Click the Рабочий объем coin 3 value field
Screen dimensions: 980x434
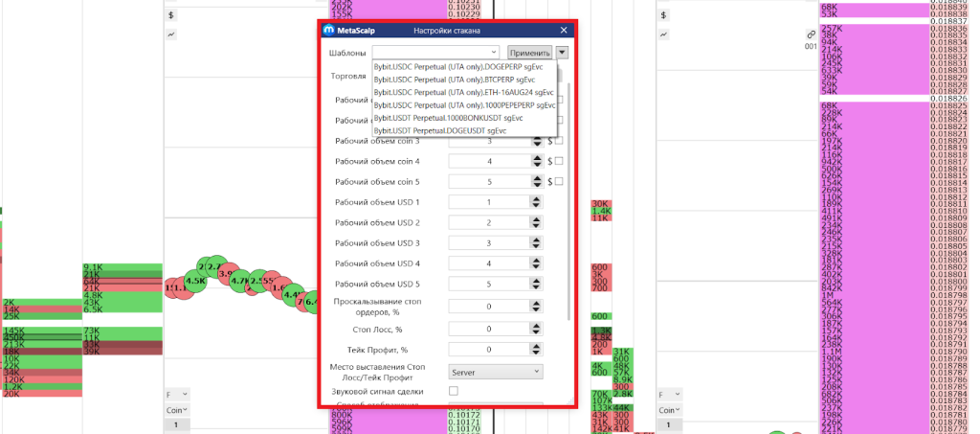pyautogui.click(x=490, y=142)
